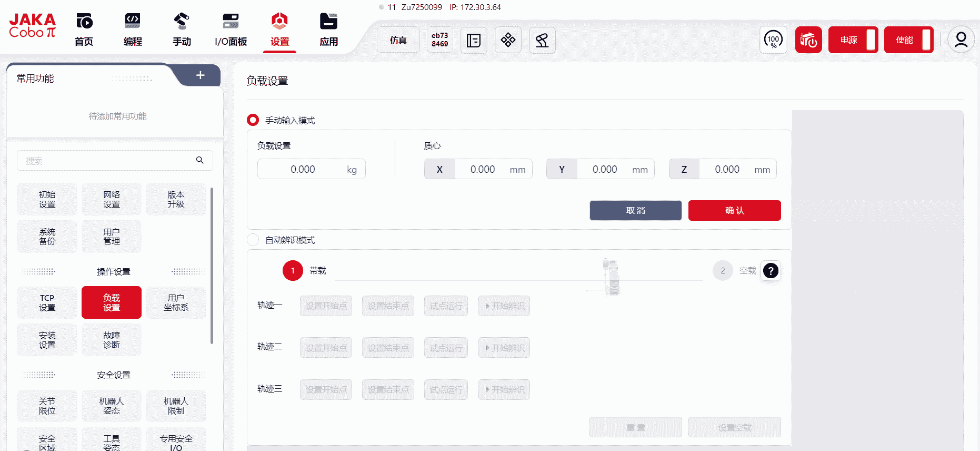
Task: Open the 100% speed gauge
Action: coord(773,40)
